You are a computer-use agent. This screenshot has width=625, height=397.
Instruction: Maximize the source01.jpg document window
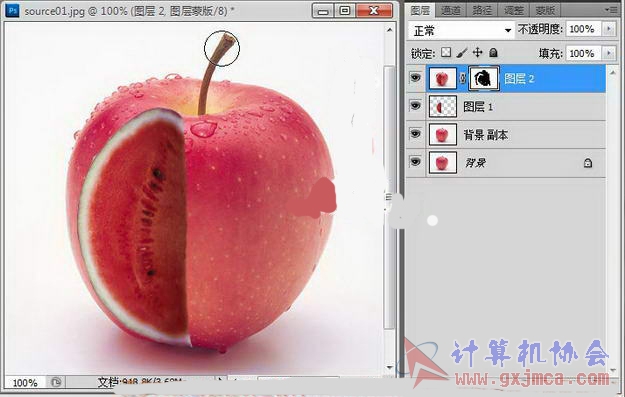[345, 11]
